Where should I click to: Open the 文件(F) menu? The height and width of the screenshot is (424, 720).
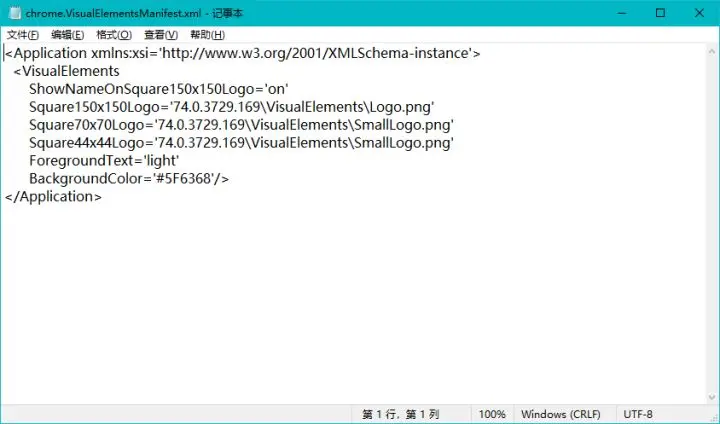(23, 35)
